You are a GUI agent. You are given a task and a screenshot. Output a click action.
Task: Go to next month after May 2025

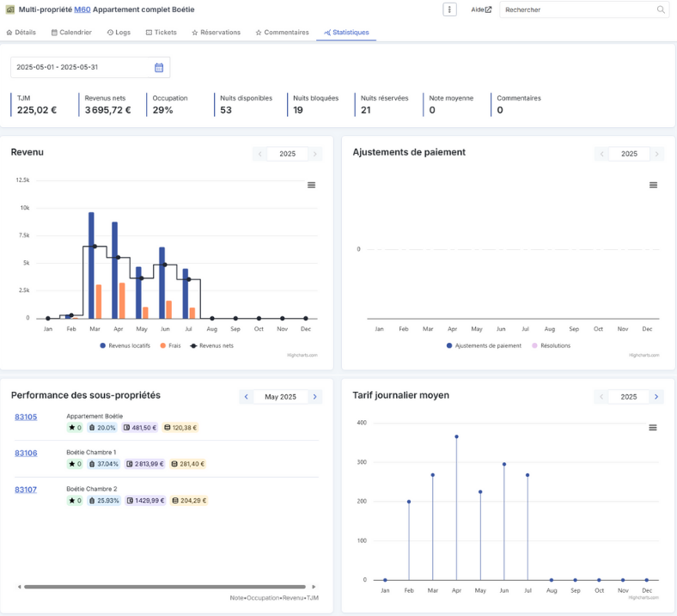coord(314,397)
